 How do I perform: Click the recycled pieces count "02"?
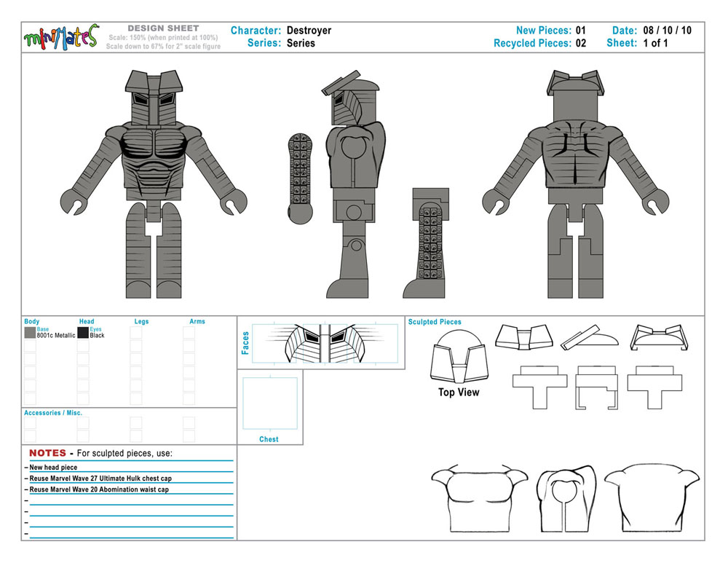click(581, 43)
